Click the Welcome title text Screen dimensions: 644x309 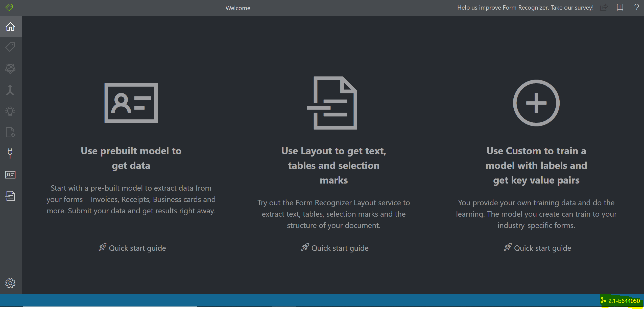[238, 8]
